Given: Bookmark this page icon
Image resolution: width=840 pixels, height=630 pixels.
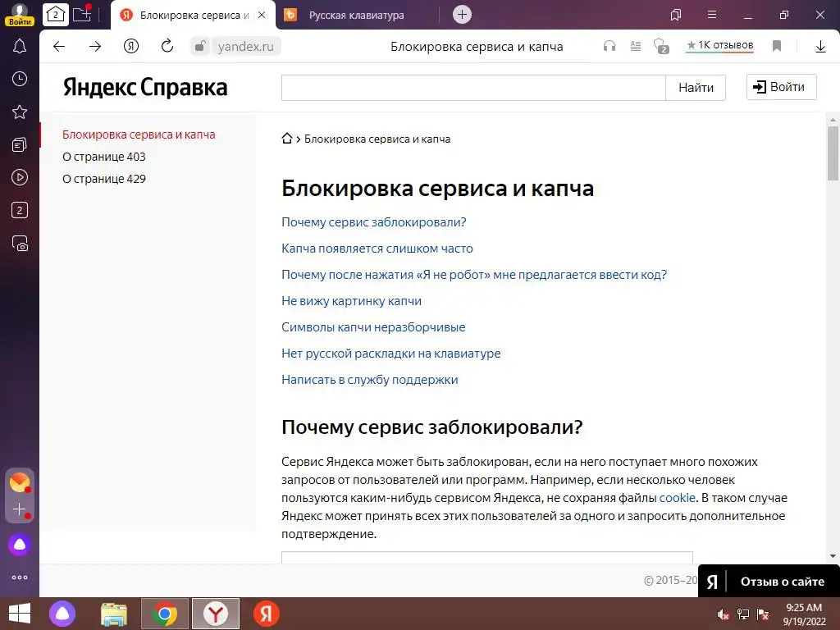Looking at the screenshot, I should click(x=777, y=47).
